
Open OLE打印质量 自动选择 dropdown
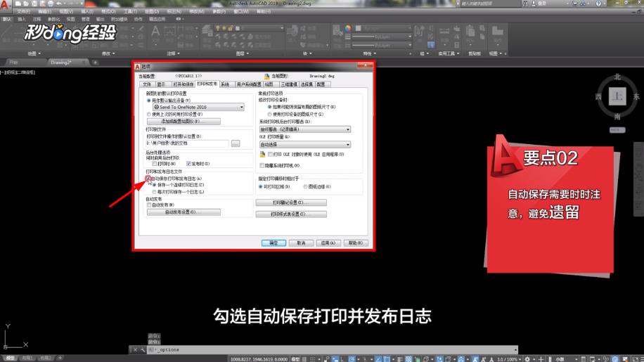(x=305, y=145)
